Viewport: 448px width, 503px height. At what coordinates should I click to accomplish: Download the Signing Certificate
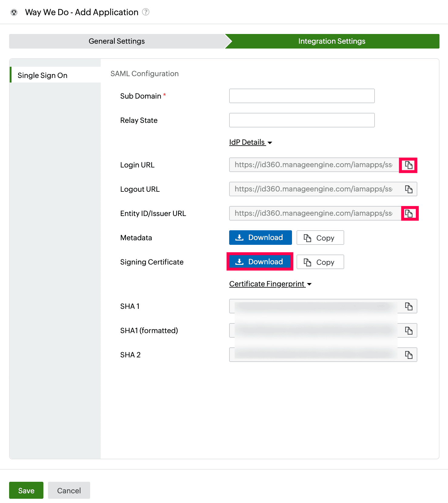[x=260, y=262]
